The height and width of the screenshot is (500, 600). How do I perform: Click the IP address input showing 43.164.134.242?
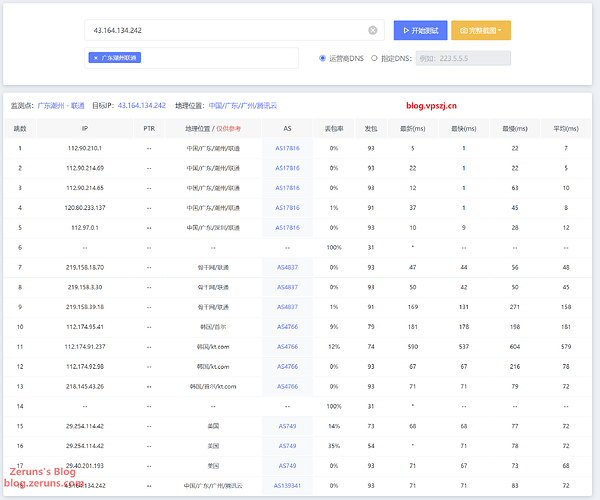point(225,31)
